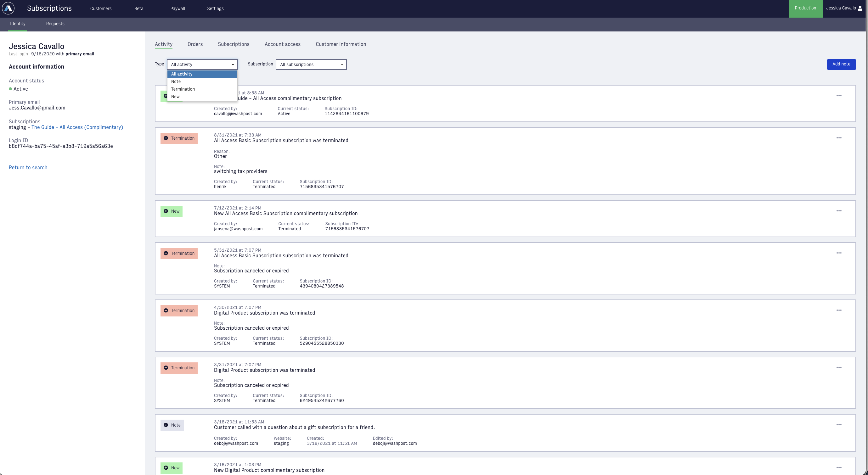Click note text switching tax providers
The image size is (868, 475).
240,171
